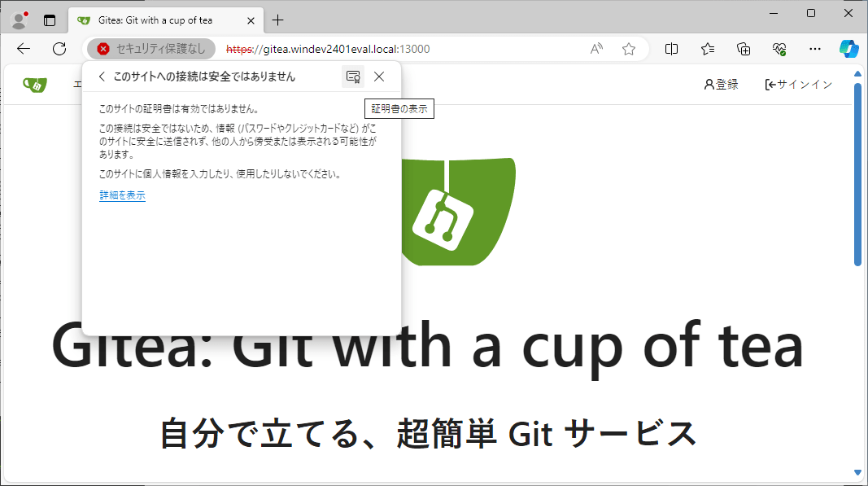The width and height of the screenshot is (868, 486).
Task: Open the browser profile menu
Action: tap(17, 20)
